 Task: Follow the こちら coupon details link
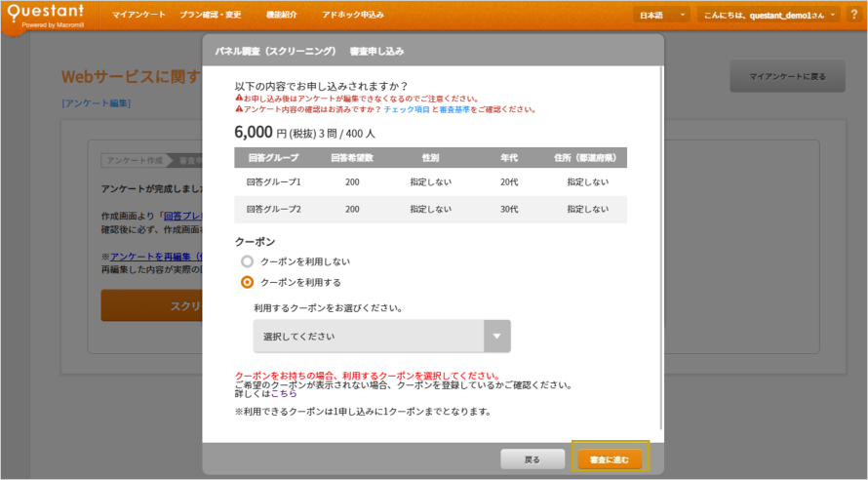(x=284, y=393)
